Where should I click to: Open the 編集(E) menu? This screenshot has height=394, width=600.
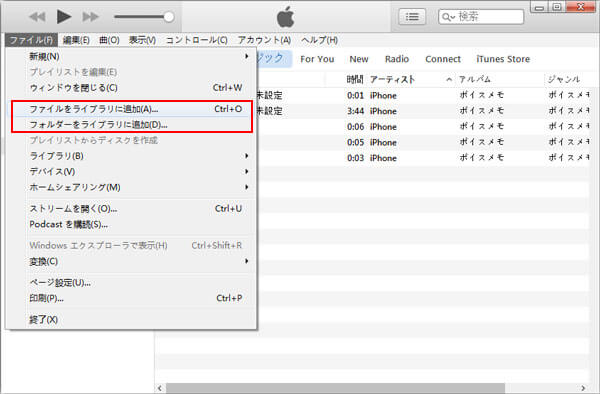[76, 40]
